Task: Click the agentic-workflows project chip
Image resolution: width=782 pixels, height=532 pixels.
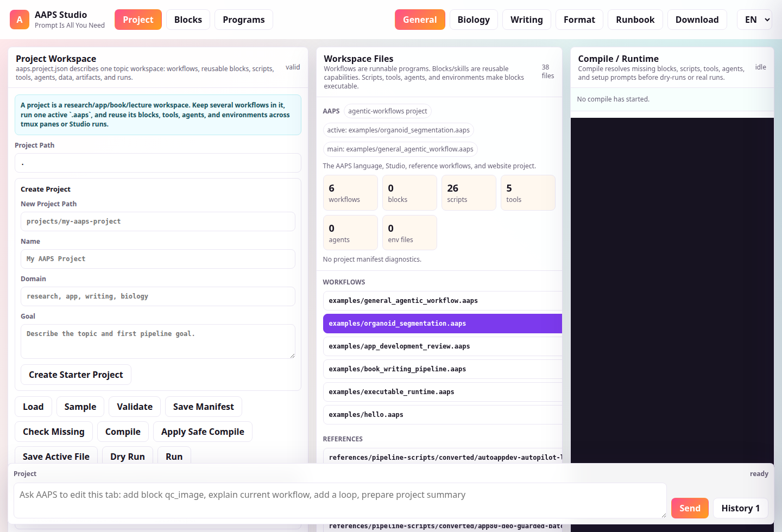Action: pyautogui.click(x=388, y=111)
